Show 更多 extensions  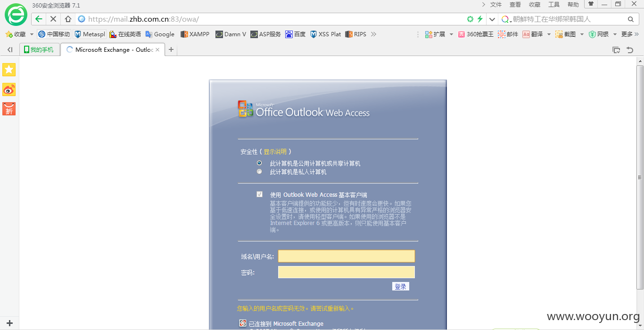coord(630,34)
